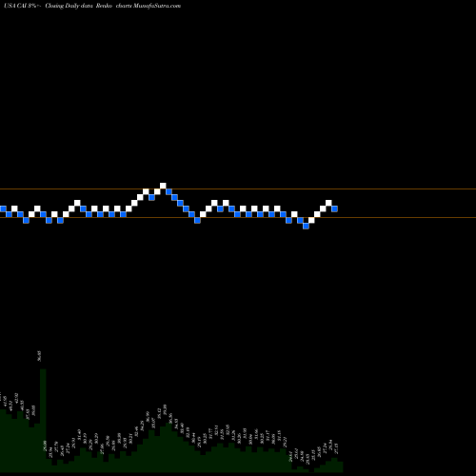Click the tallest green bar in lower chart
This screenshot has height=476, width=476.
[43, 421]
